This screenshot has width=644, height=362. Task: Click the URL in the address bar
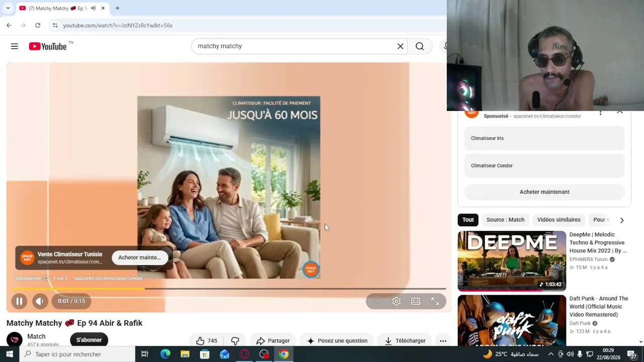point(118,25)
